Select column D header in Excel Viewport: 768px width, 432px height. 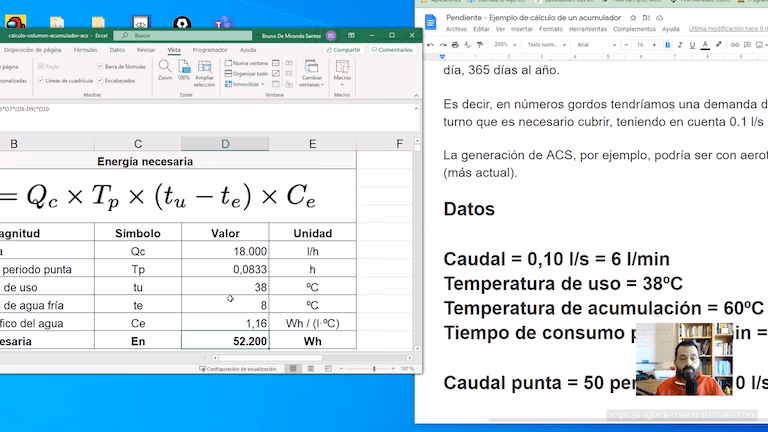pos(225,144)
